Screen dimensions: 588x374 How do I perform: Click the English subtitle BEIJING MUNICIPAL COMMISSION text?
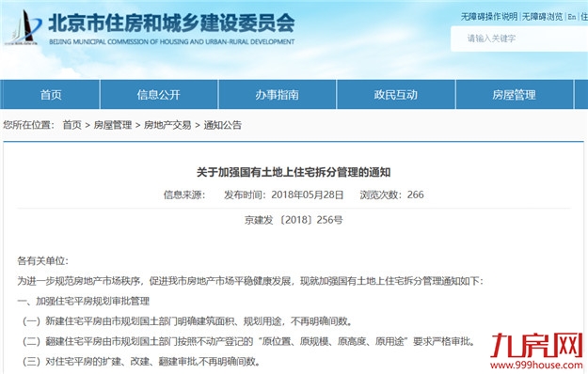pos(172,42)
